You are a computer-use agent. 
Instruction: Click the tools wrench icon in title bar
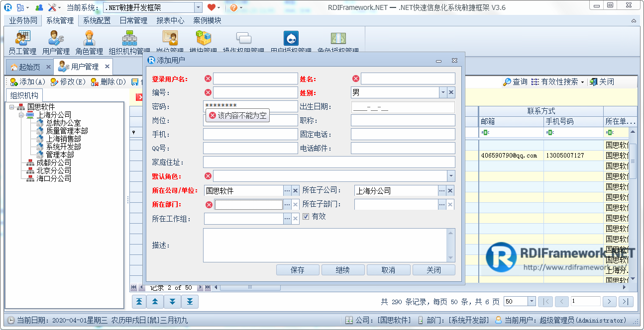point(52,7)
